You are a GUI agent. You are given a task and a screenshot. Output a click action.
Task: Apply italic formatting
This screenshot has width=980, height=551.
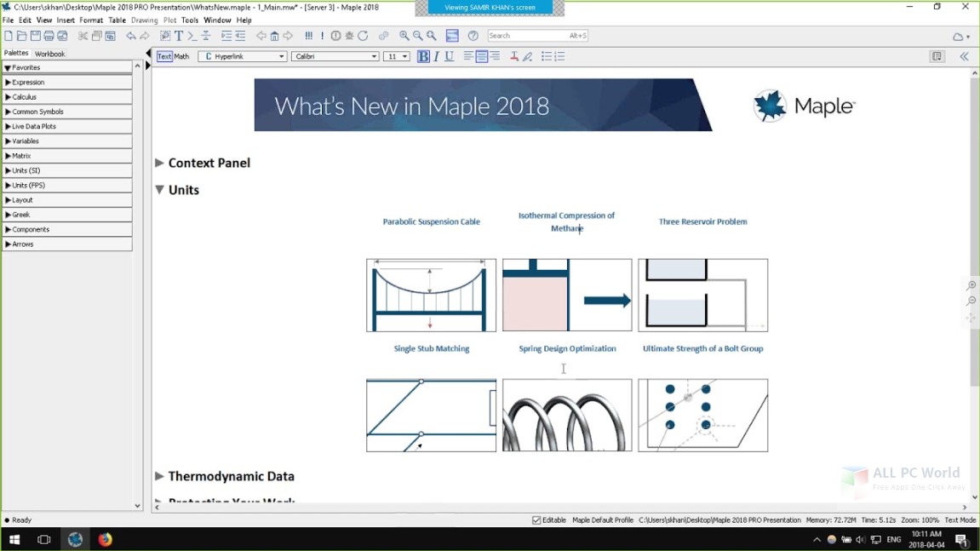(436, 56)
